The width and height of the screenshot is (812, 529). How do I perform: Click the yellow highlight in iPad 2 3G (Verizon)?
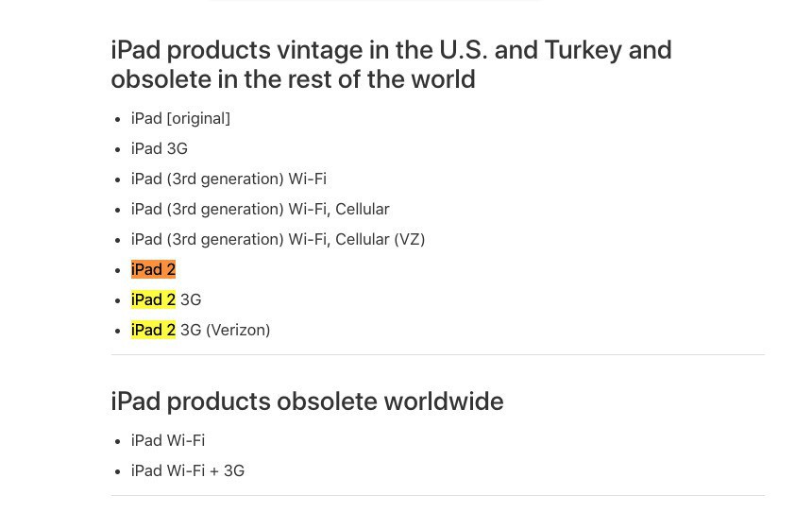153,330
